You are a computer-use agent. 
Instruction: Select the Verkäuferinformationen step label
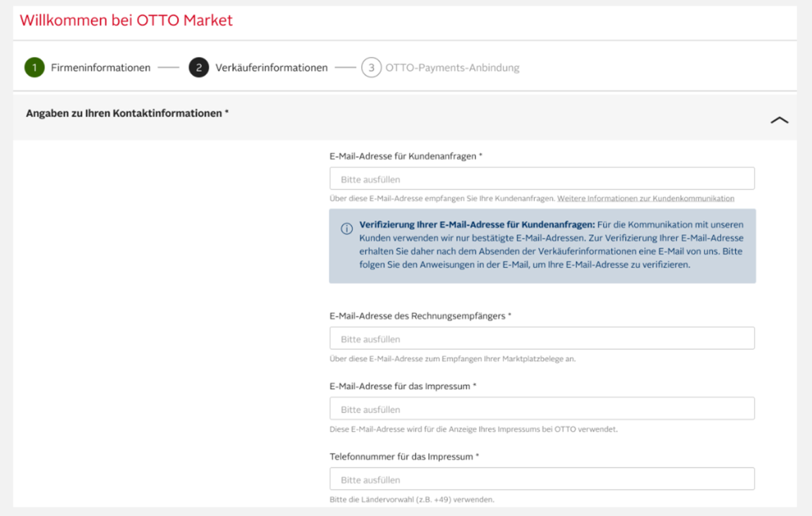[x=272, y=67]
